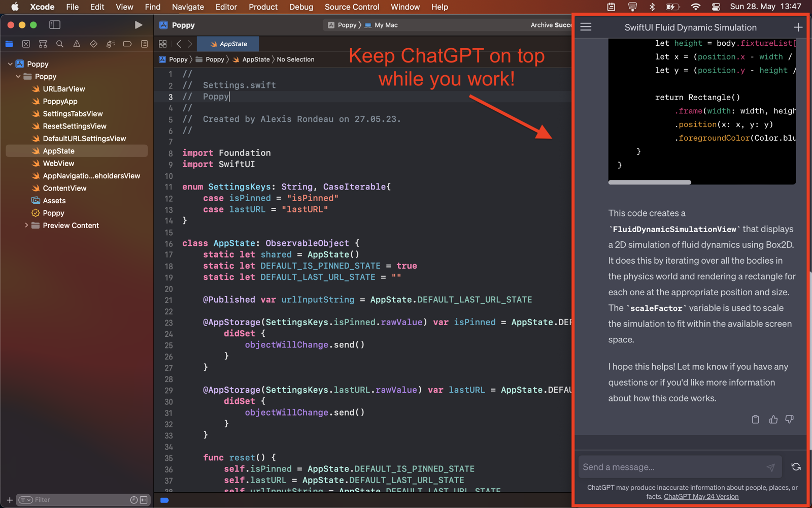Collapse the Poppy group folder
Viewport: 812px width, 508px height.
[18, 76]
